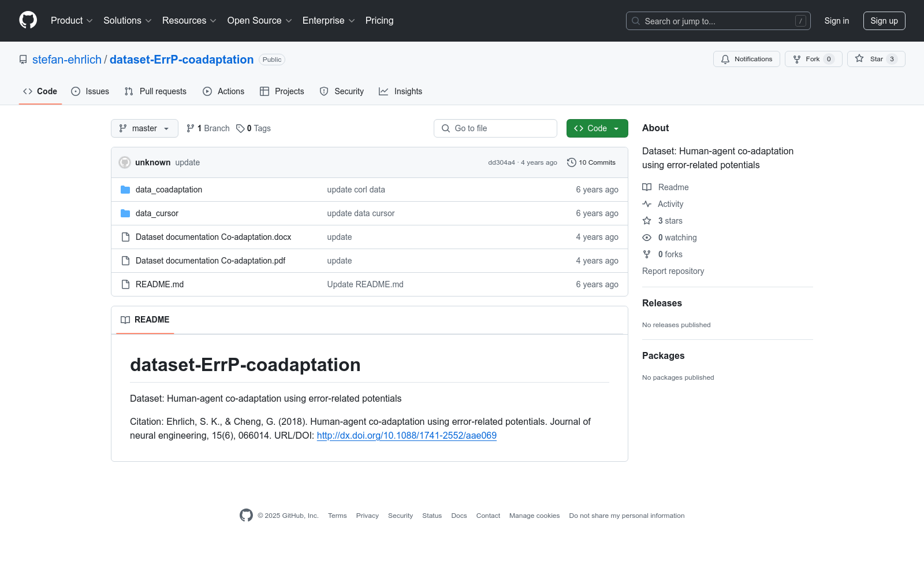Open the stefan-ehrlich profile link
924x578 pixels.
67,60
